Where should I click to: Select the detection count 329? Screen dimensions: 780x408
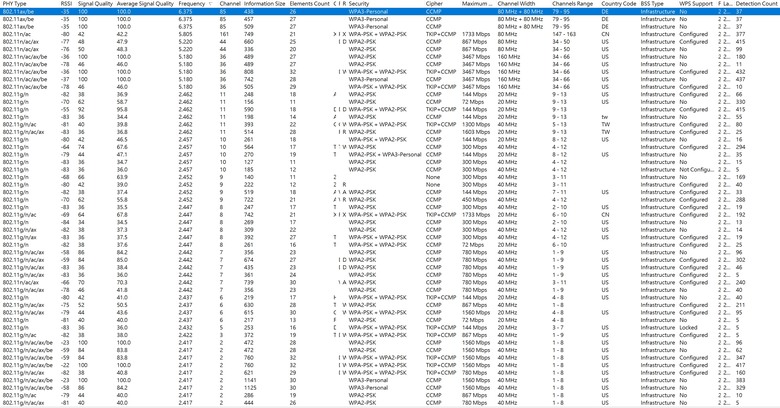[x=741, y=388]
